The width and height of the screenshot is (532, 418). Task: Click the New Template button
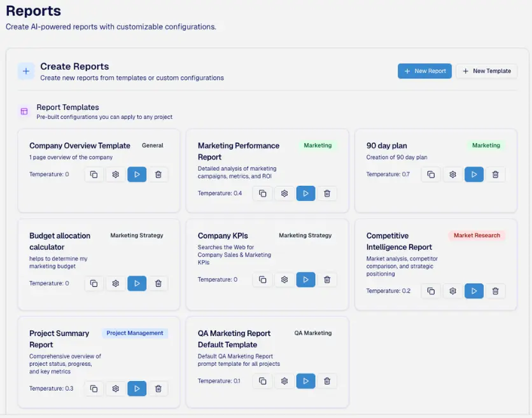[486, 71]
